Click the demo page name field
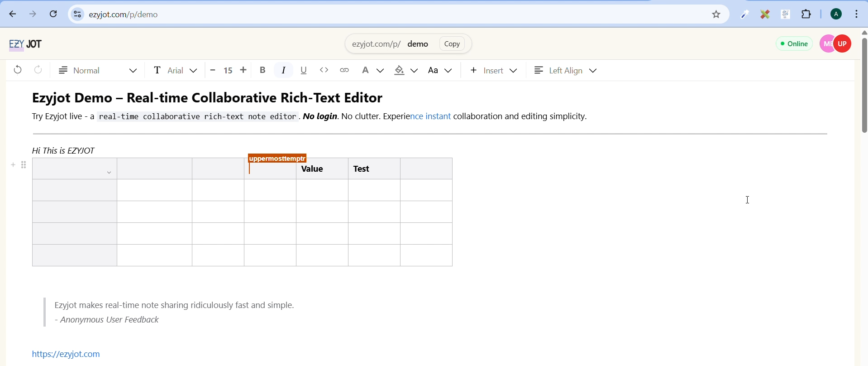This screenshot has width=868, height=366. tap(419, 44)
